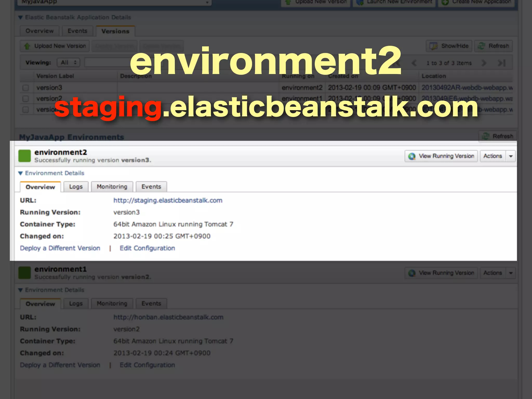Click the environment1 green health status square

[25, 273]
